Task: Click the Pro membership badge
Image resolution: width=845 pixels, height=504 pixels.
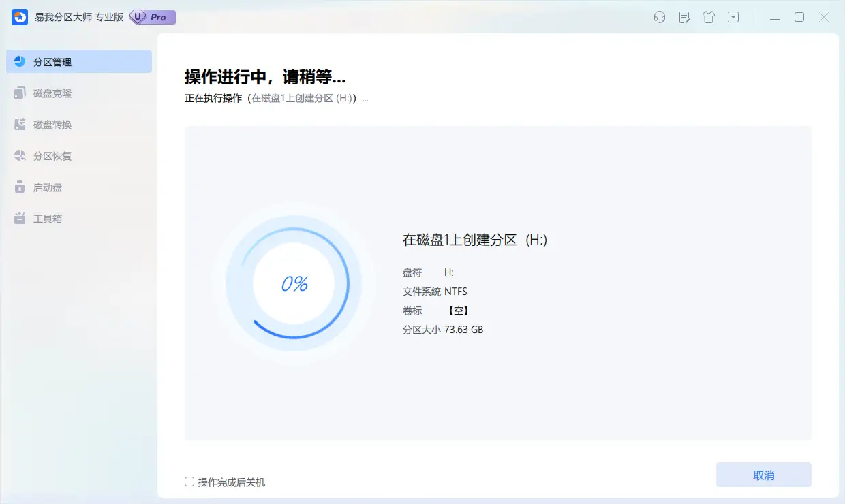Action: pos(151,17)
